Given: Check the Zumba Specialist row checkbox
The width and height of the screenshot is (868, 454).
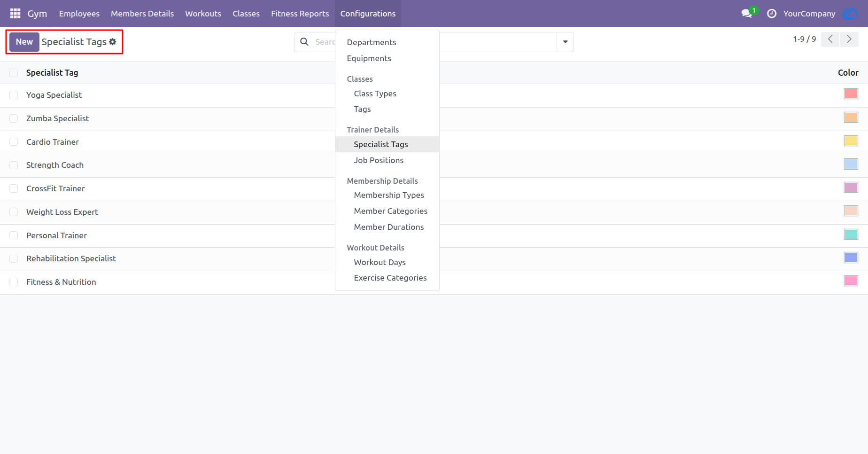Looking at the screenshot, I should click(14, 118).
